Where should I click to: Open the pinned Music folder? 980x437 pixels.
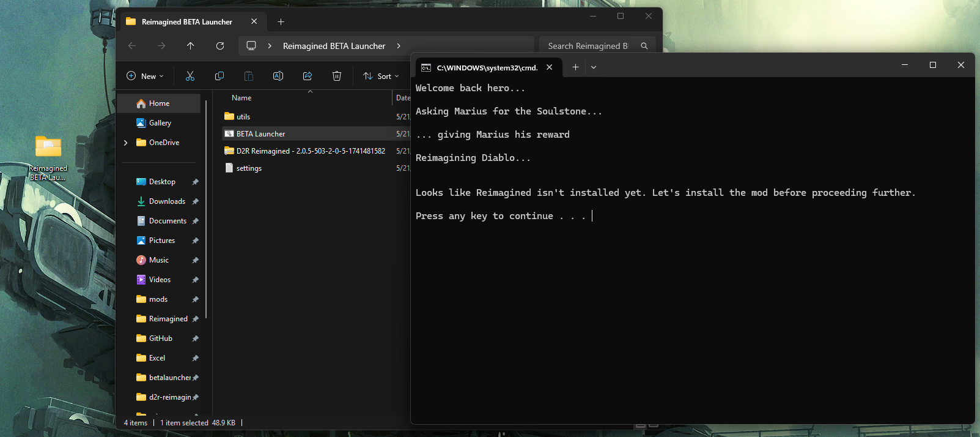click(x=159, y=260)
